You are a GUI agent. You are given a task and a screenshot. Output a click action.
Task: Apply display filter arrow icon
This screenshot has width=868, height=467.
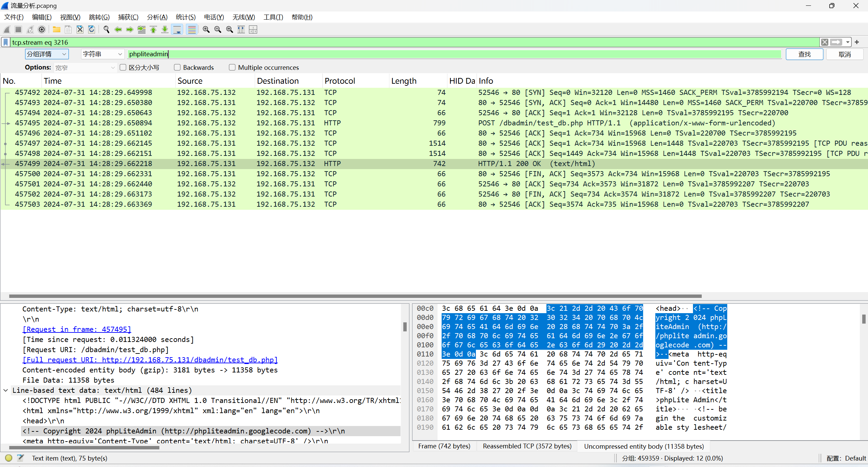pos(836,42)
